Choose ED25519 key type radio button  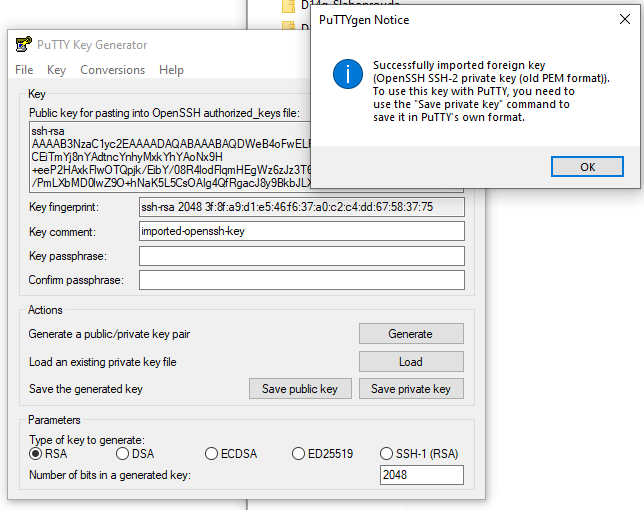[x=299, y=454]
